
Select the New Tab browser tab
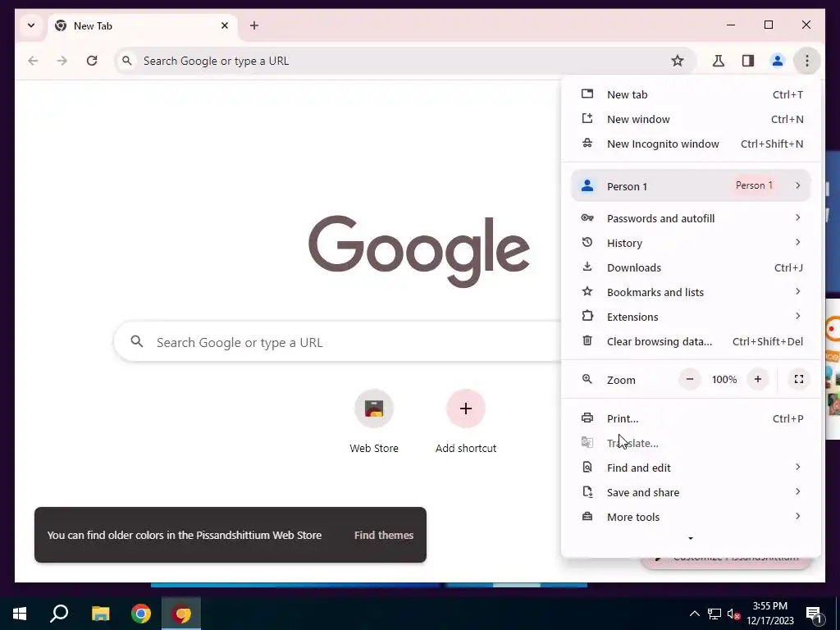143,26
